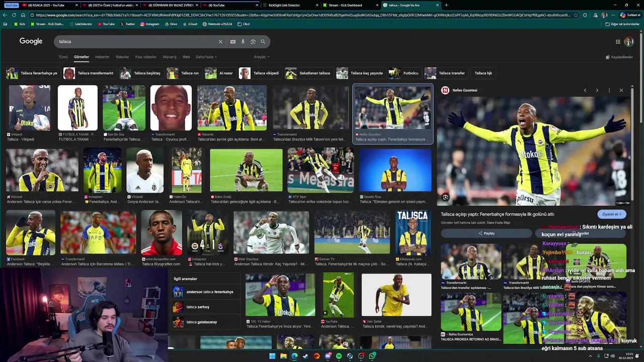Click Nefes Gazetesi source logo

point(445,90)
